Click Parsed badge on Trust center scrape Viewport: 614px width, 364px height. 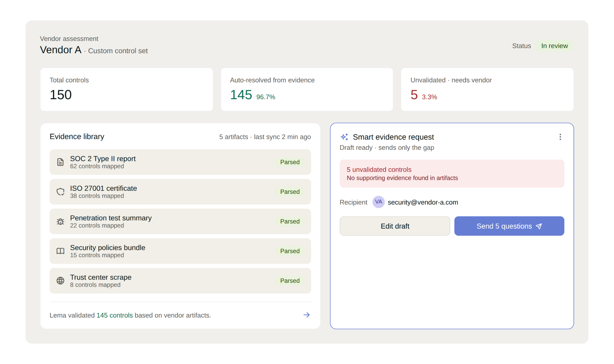pos(290,281)
